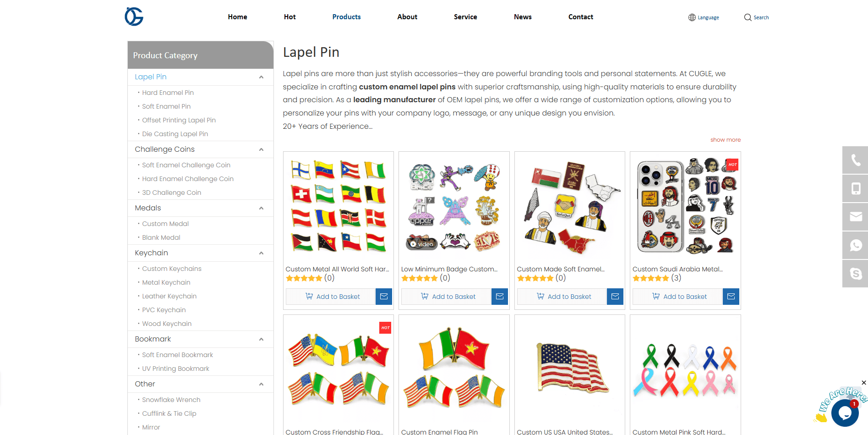
Task: Open the Products menu
Action: (x=346, y=17)
